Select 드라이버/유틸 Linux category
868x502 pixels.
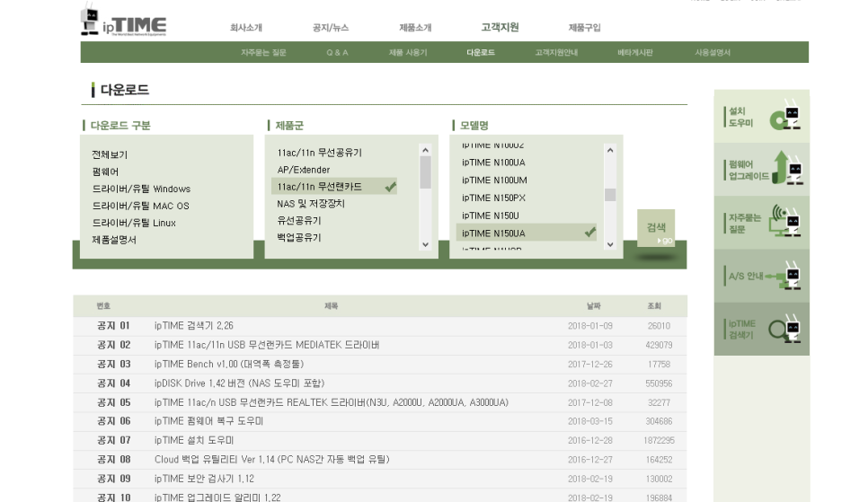[134, 223]
